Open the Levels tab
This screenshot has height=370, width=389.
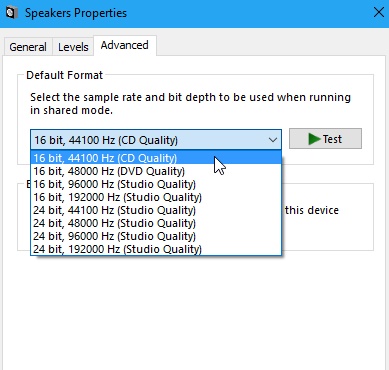click(73, 47)
